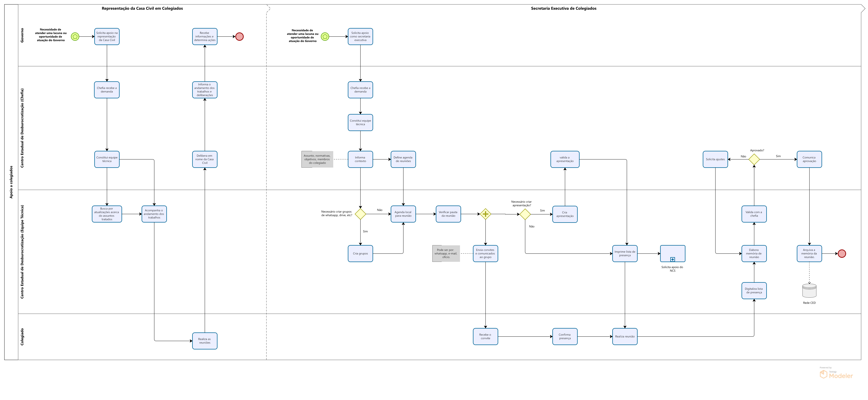The height and width of the screenshot is (400, 868).
Task: Click the 'Digitaliza lista de presença' task
Action: click(754, 291)
